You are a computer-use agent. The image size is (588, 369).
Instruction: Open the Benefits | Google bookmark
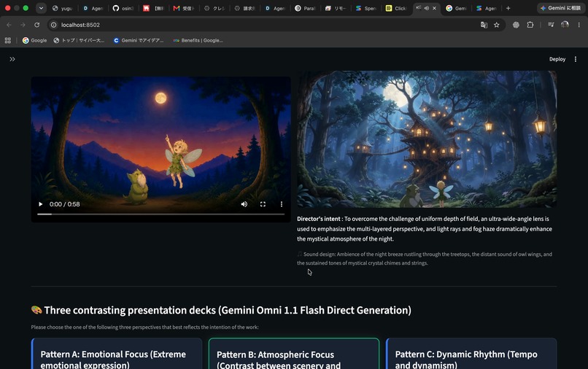198,41
